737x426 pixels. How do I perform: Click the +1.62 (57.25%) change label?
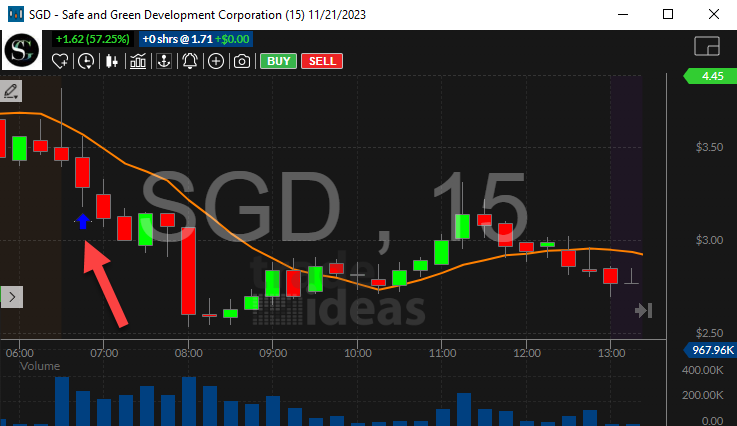point(93,39)
